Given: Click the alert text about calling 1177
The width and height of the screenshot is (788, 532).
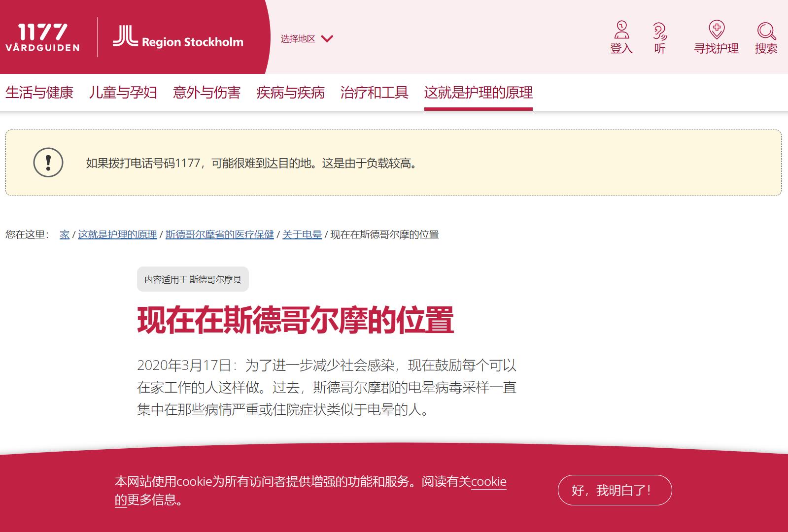Looking at the screenshot, I should click(x=253, y=163).
